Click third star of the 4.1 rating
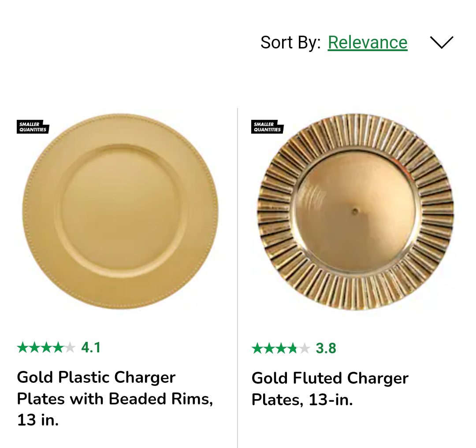This screenshot has width=476, height=448. (46, 348)
